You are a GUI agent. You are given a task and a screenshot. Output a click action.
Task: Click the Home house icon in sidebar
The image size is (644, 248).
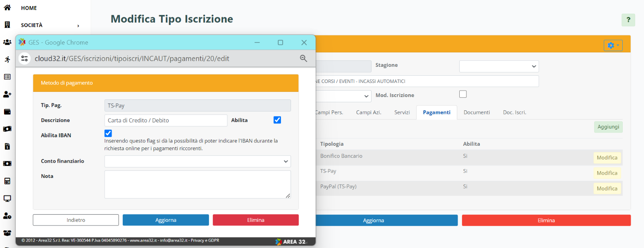click(x=7, y=8)
